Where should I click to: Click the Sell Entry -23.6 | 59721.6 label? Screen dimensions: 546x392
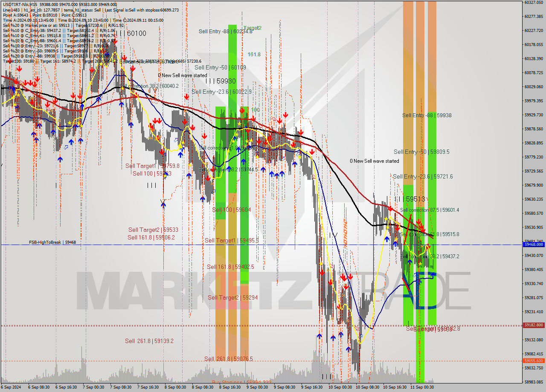pyautogui.click(x=423, y=176)
